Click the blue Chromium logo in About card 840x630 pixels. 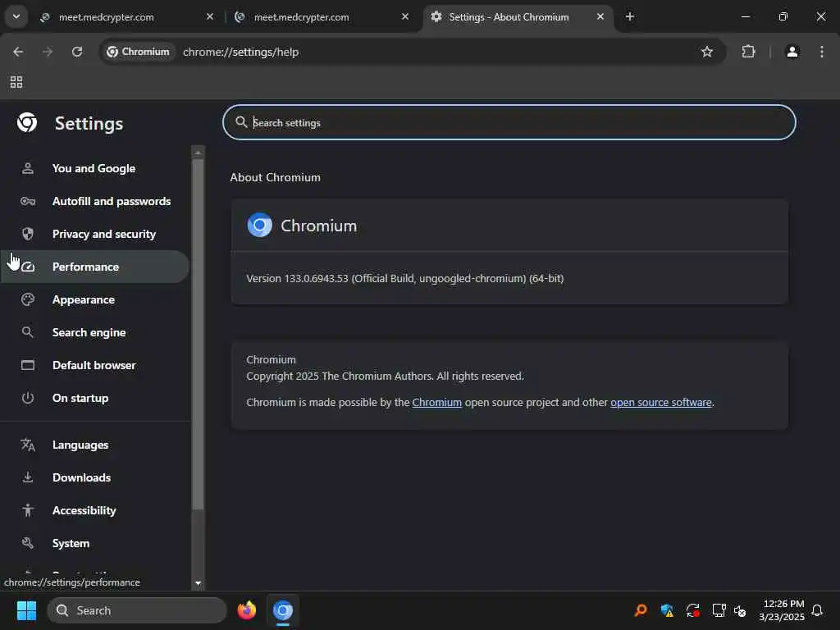pyautogui.click(x=259, y=226)
